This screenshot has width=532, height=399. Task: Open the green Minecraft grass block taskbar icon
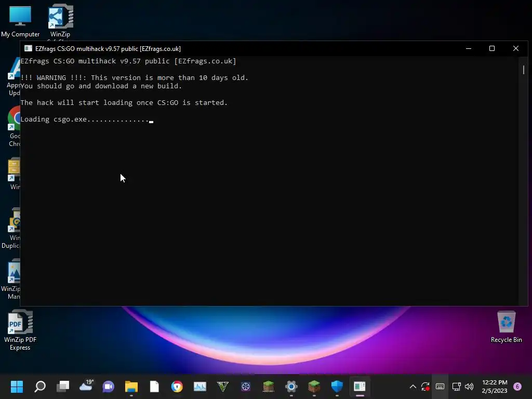[x=314, y=387]
